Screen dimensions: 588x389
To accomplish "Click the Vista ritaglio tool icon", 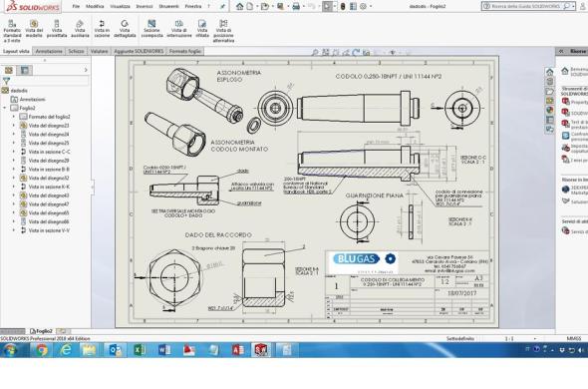I will point(202,24).
